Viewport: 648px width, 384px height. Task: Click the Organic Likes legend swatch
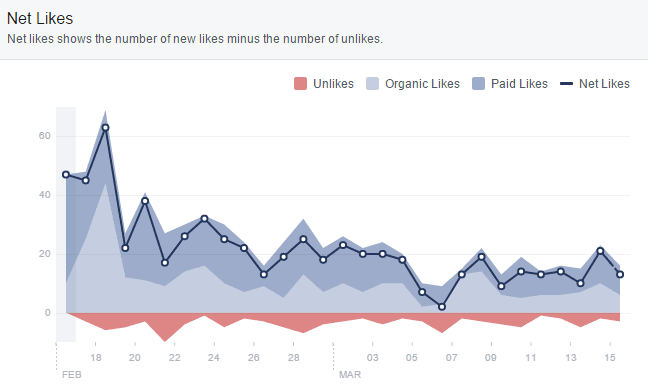[372, 83]
